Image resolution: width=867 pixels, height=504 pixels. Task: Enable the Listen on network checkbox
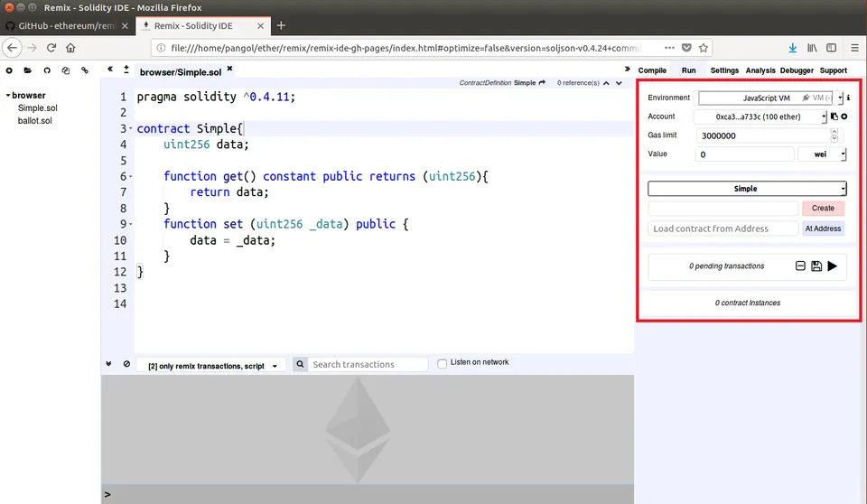tap(442, 363)
